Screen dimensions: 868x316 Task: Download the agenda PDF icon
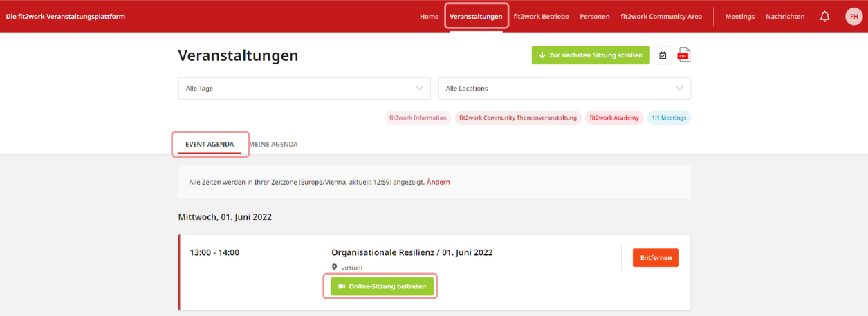(x=683, y=55)
